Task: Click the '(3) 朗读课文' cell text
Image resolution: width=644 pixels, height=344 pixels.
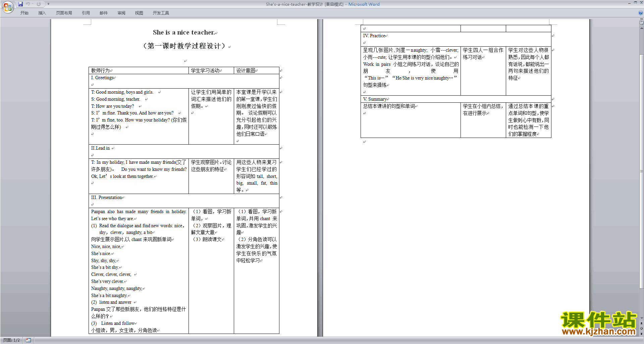Action: coord(207,239)
